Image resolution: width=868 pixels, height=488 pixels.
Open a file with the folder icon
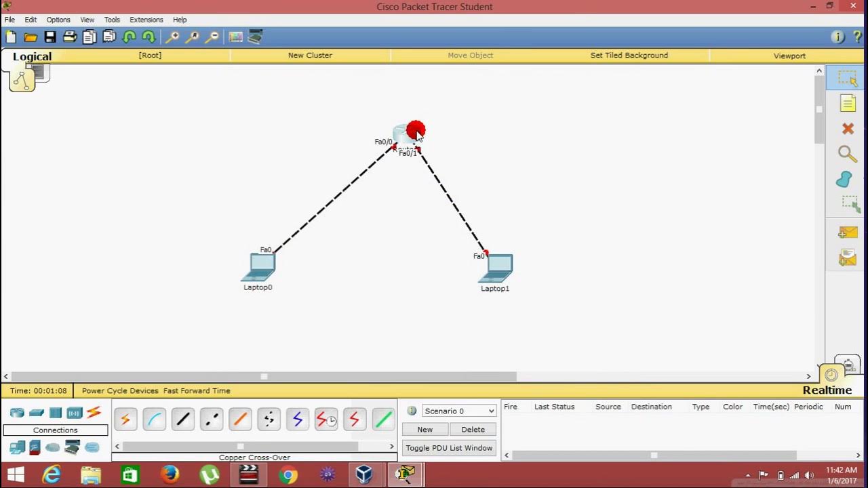(x=31, y=37)
